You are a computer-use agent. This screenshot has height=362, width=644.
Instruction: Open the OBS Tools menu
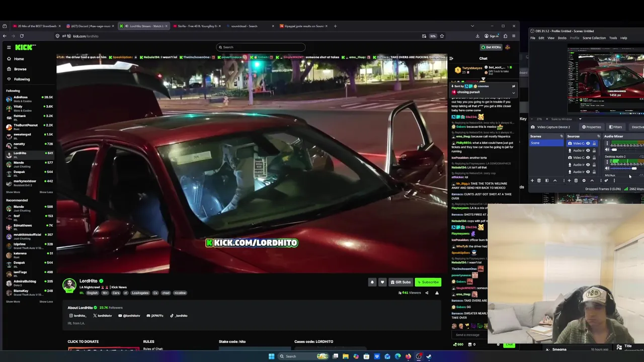[x=613, y=38]
